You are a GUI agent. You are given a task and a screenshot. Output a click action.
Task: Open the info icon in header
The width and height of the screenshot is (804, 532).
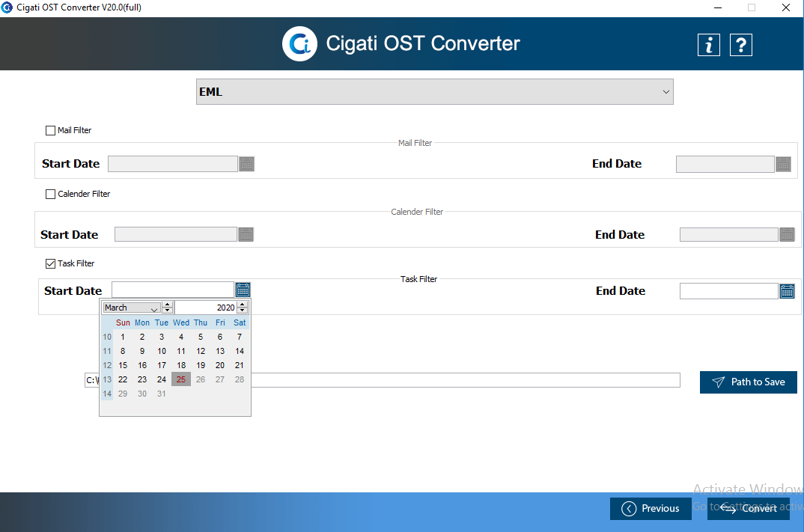coord(709,45)
